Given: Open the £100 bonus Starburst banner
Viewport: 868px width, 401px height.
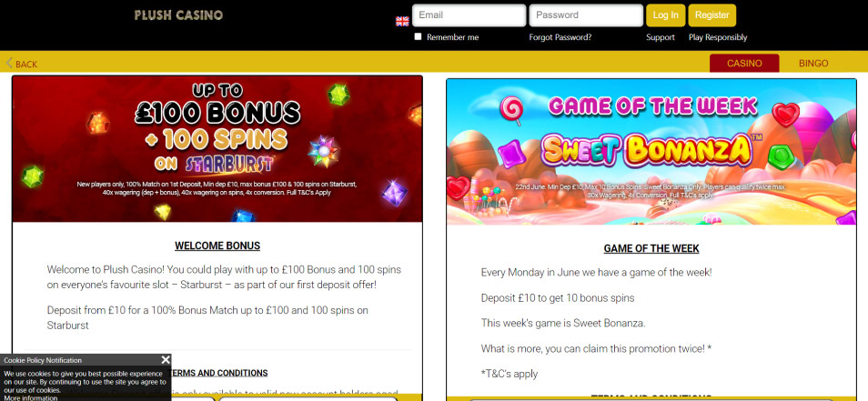Looking at the screenshot, I should tap(217, 149).
